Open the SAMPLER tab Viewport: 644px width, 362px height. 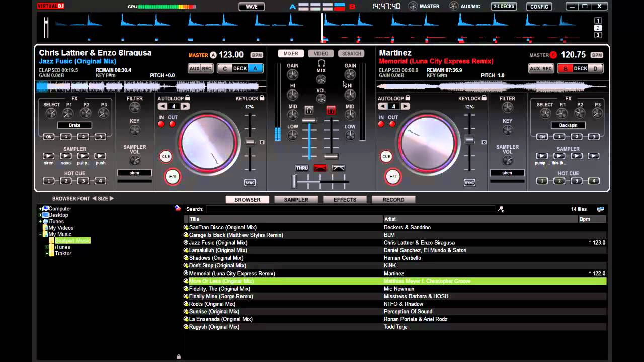[296, 200]
